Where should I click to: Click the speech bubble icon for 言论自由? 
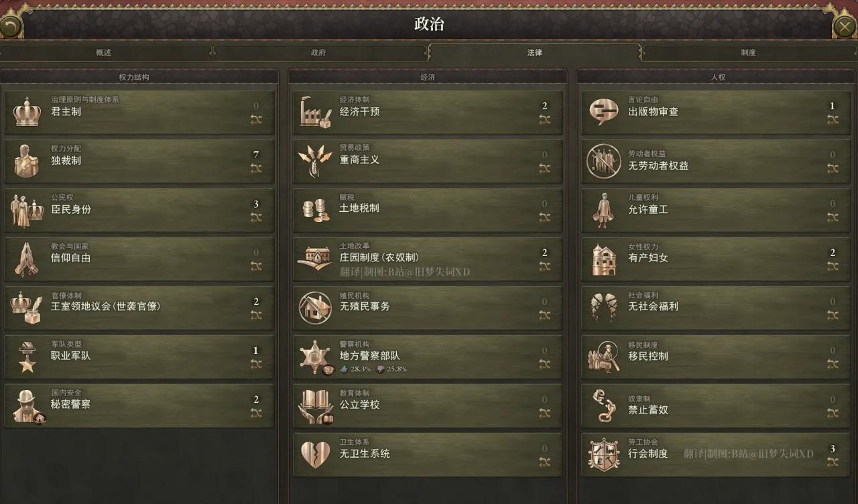point(603,112)
